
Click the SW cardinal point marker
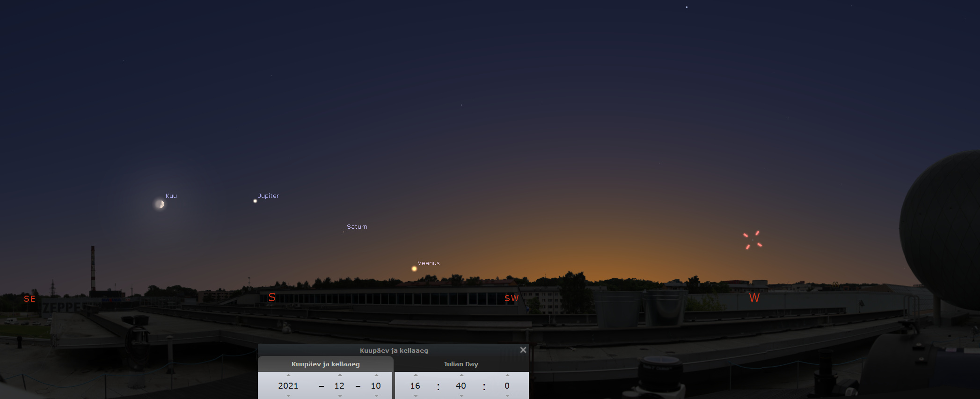coord(512,298)
